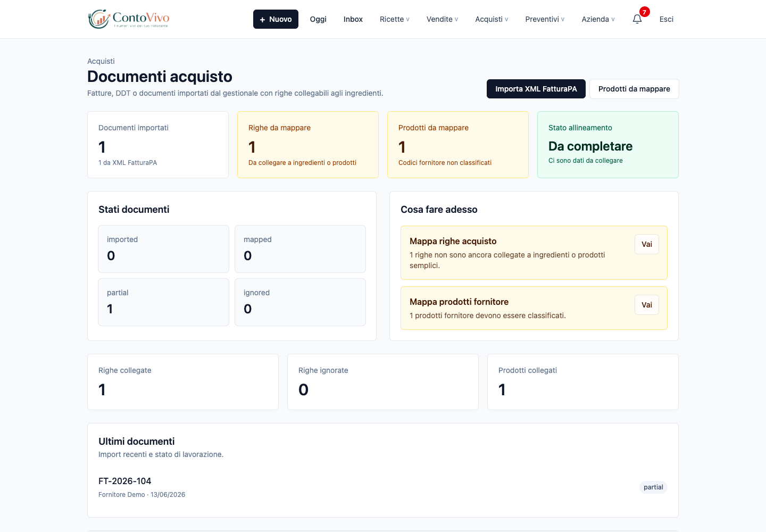Viewport: 766px width, 532px height.
Task: Click the Acquisti breadcrumb label
Action: pos(101,61)
